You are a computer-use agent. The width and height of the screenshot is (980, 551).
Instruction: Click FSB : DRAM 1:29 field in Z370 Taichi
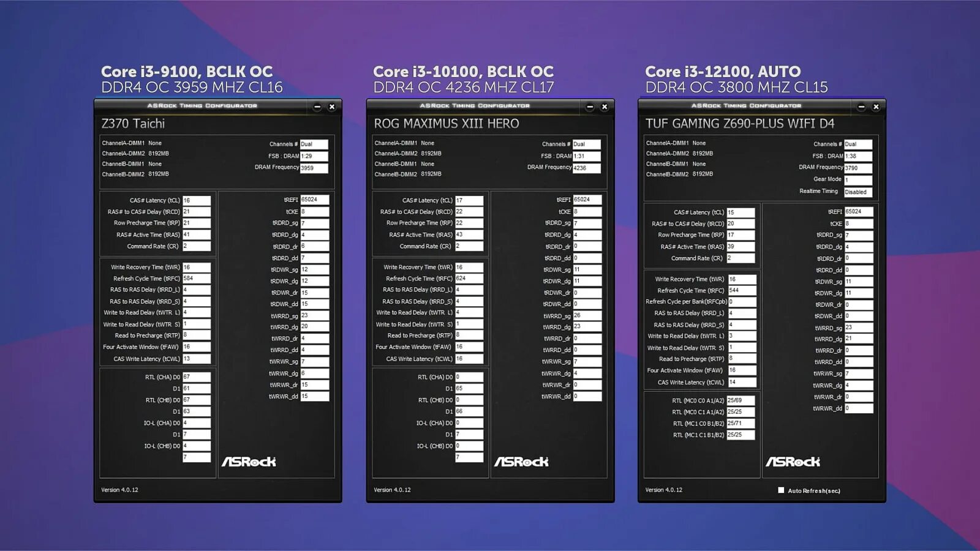[314, 156]
